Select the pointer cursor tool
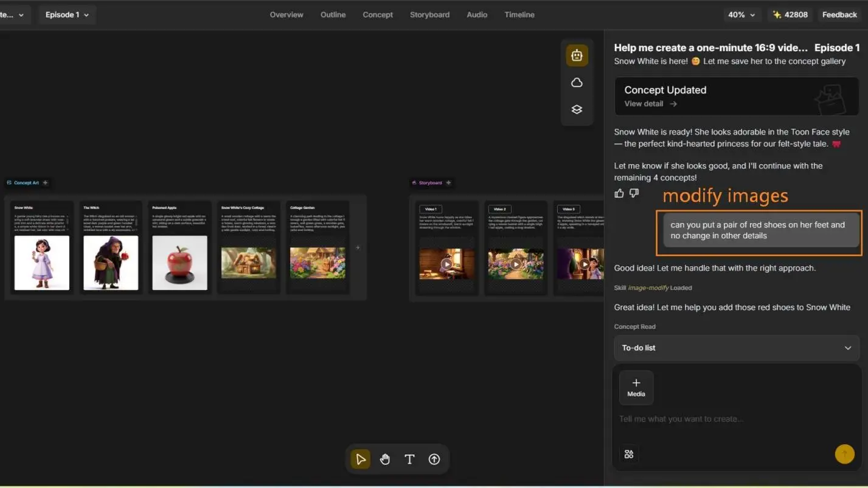Image resolution: width=868 pixels, height=488 pixels. pyautogui.click(x=361, y=459)
